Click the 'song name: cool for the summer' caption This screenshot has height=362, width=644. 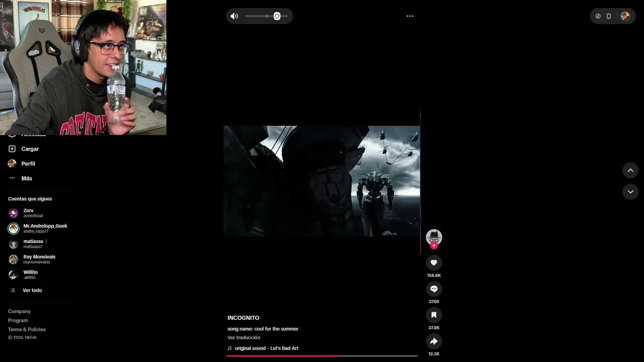[263, 329]
